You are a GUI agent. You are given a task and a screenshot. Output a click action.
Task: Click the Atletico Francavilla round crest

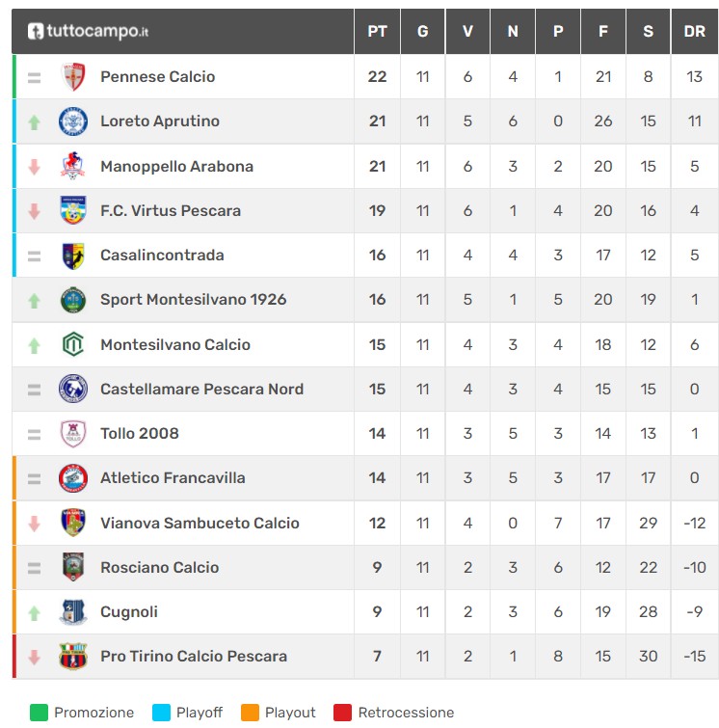point(73,478)
